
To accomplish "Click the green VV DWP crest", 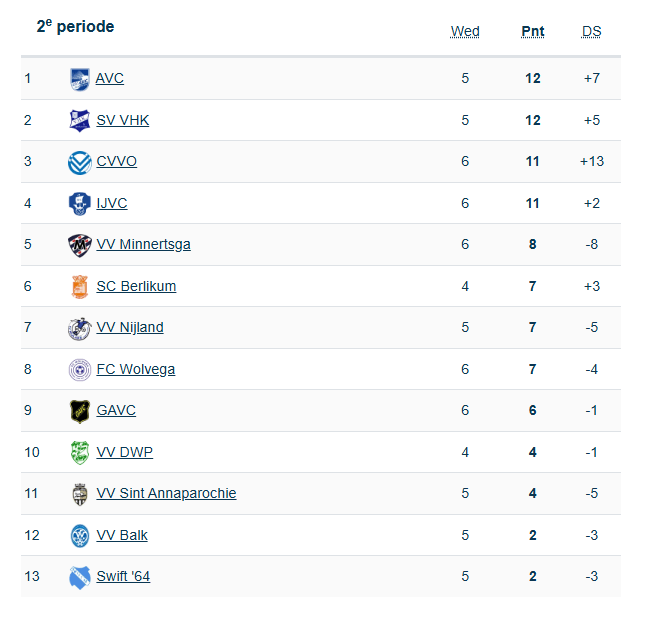I will point(79,453).
